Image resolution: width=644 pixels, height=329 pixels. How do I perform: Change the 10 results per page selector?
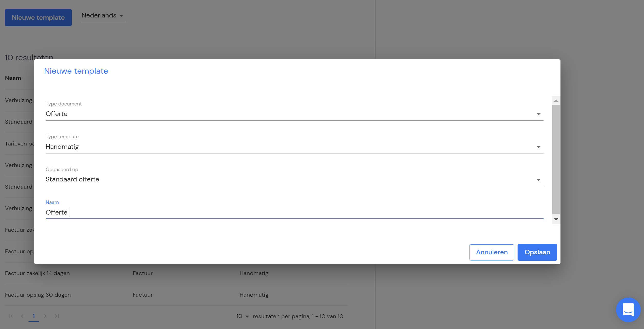coord(243,316)
